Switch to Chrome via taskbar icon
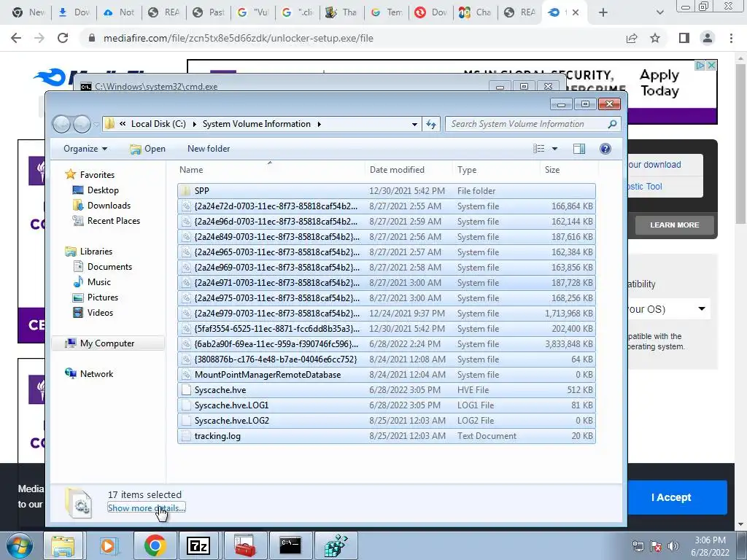The width and height of the screenshot is (747, 560). pyautogui.click(x=155, y=545)
